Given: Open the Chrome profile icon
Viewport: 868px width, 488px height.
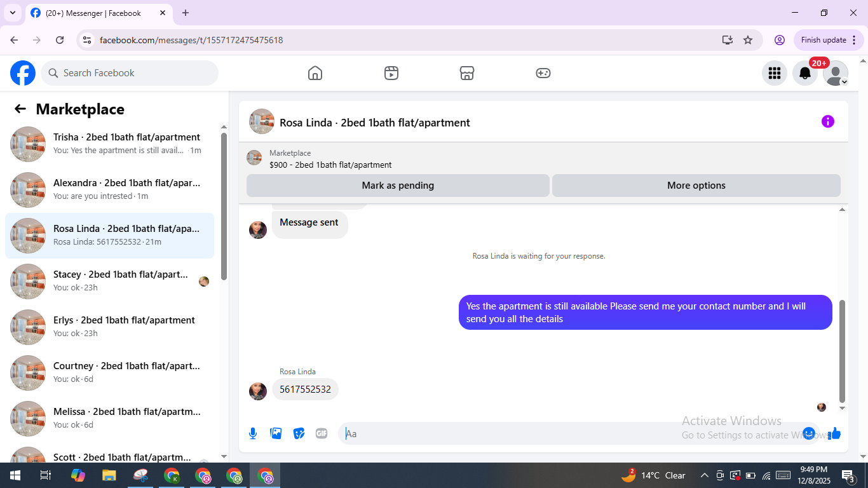Looking at the screenshot, I should pyautogui.click(x=780, y=40).
